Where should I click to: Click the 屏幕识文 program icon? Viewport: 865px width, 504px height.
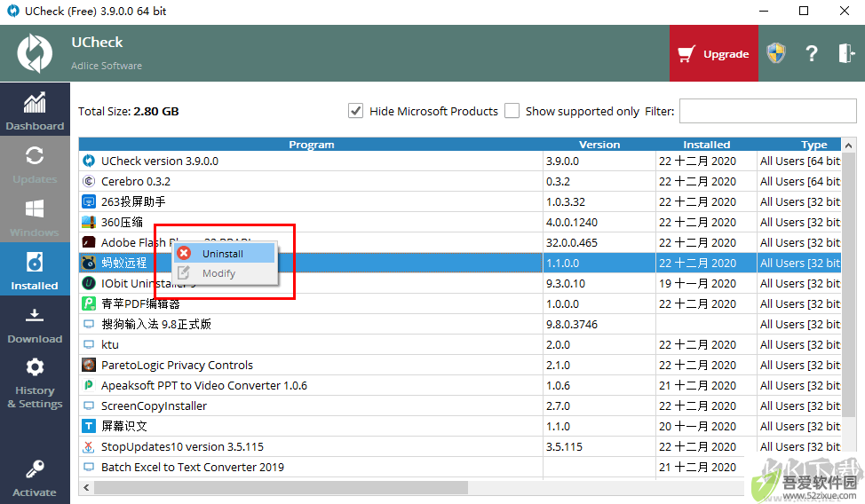88,426
